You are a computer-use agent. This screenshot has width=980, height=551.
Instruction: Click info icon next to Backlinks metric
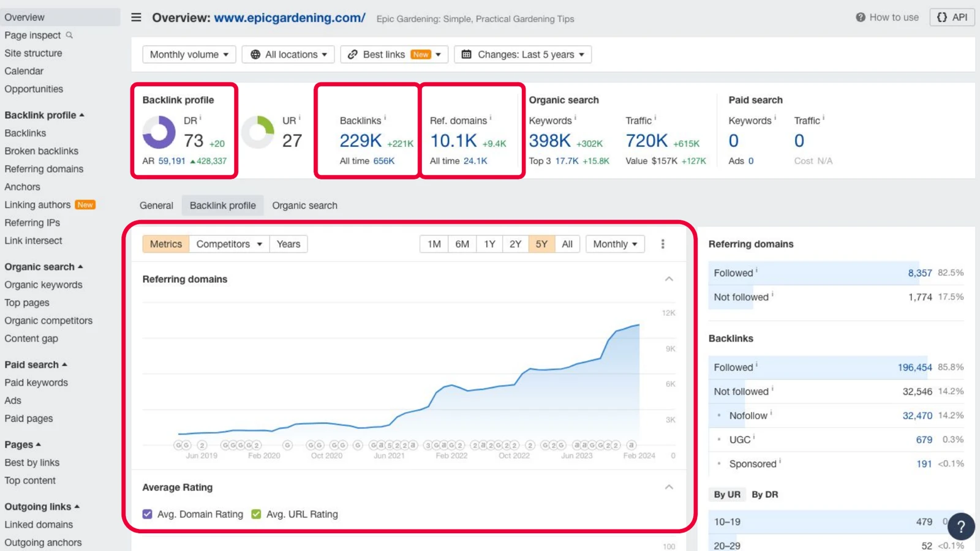coord(385,118)
